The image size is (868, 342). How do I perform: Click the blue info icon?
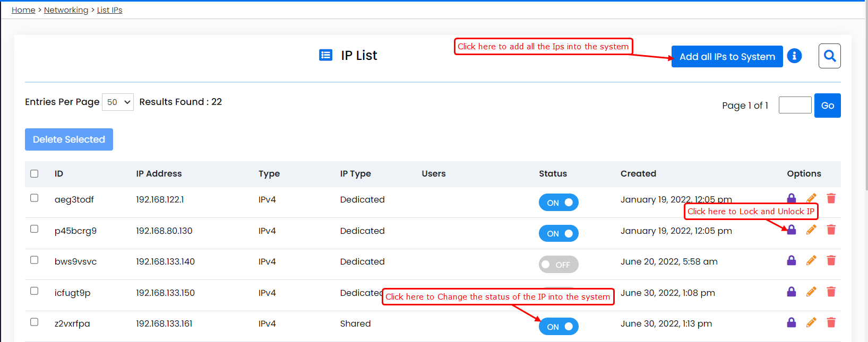[794, 56]
